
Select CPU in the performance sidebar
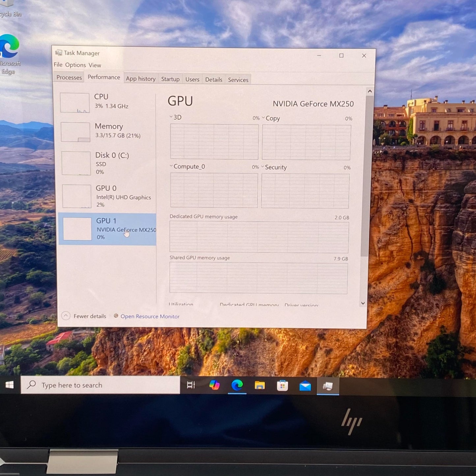(107, 102)
